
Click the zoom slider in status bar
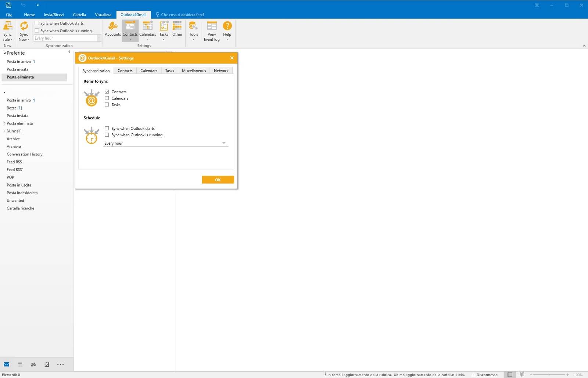click(x=549, y=375)
